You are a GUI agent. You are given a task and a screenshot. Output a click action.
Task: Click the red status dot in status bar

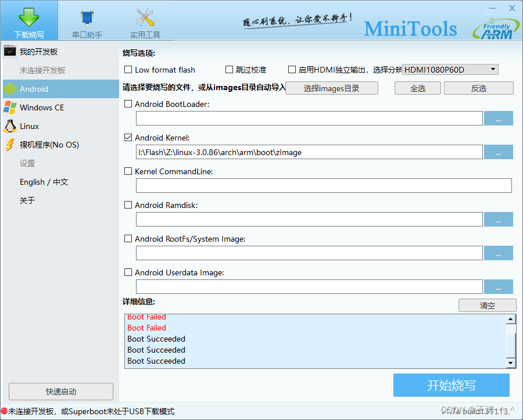click(x=4, y=411)
